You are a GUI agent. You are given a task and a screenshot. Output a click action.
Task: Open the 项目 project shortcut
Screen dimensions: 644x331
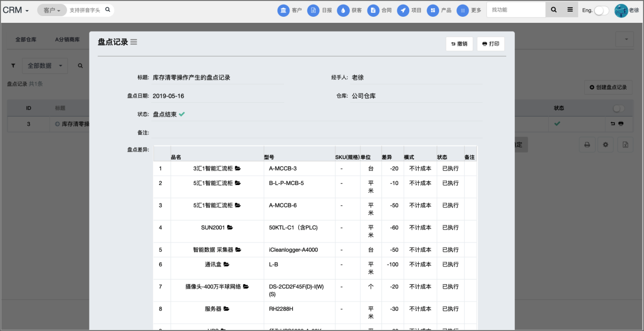click(x=410, y=10)
